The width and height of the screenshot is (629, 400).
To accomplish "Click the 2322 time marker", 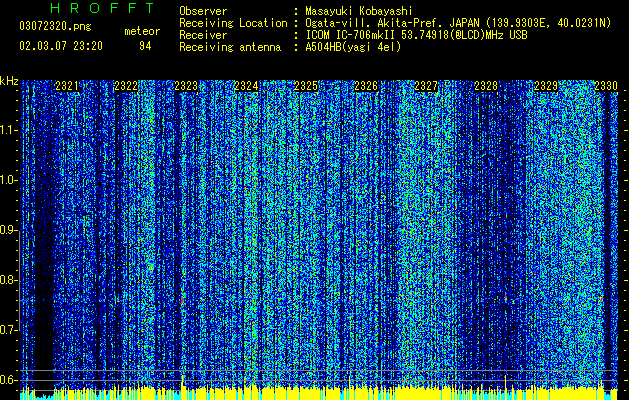I will pos(126,86).
